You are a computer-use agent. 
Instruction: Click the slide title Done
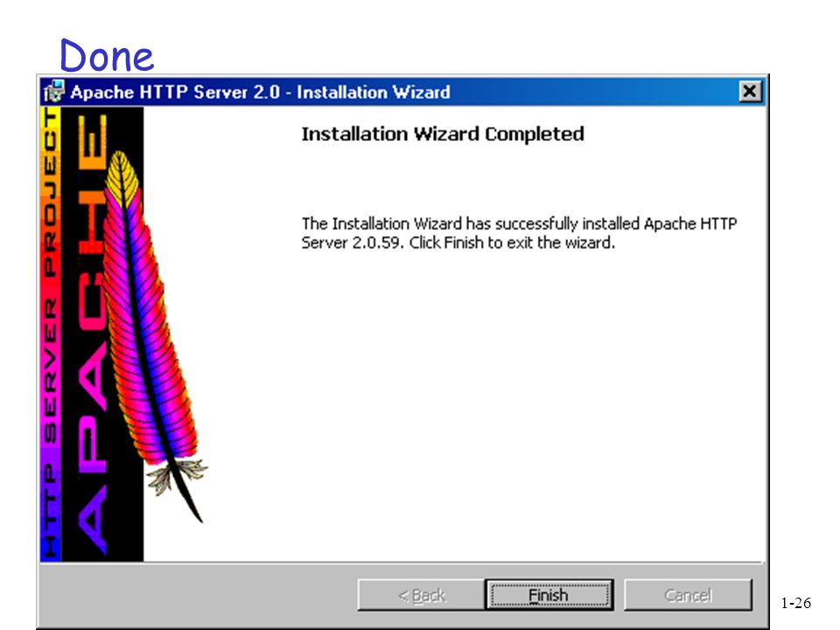click(x=107, y=55)
